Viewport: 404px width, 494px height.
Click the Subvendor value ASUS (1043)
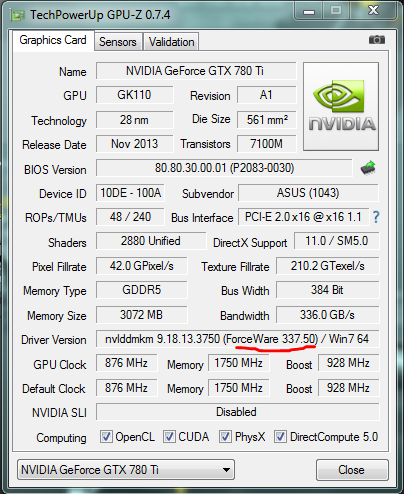tap(308, 193)
